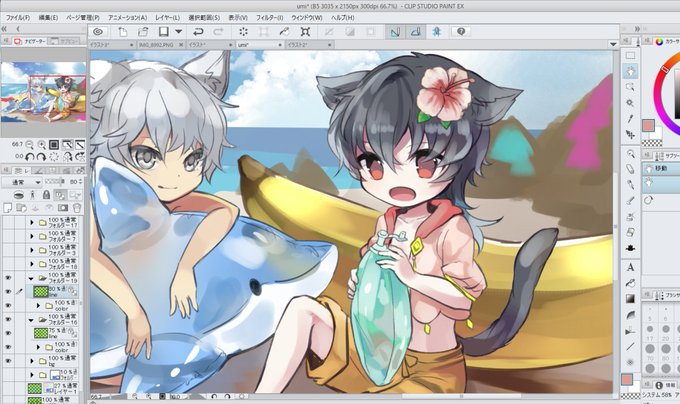This screenshot has height=404, width=680.
Task: Open the ウィンドウ(W) menu
Action: [307, 18]
